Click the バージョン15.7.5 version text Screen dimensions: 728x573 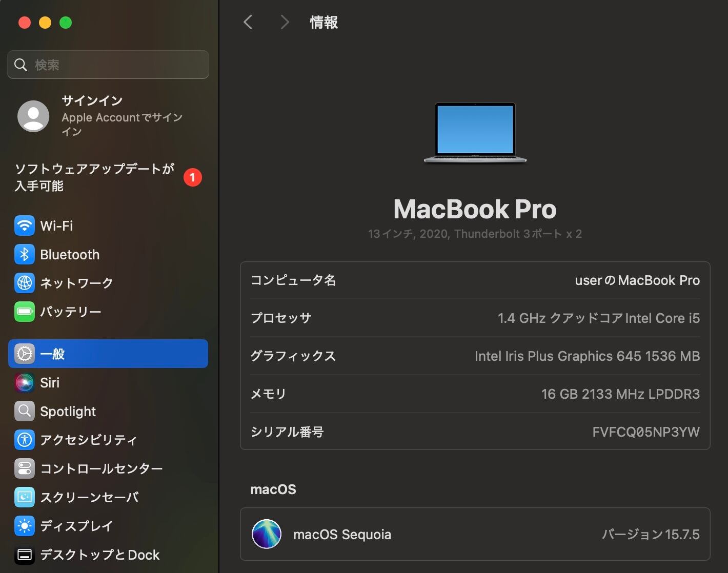coord(651,535)
